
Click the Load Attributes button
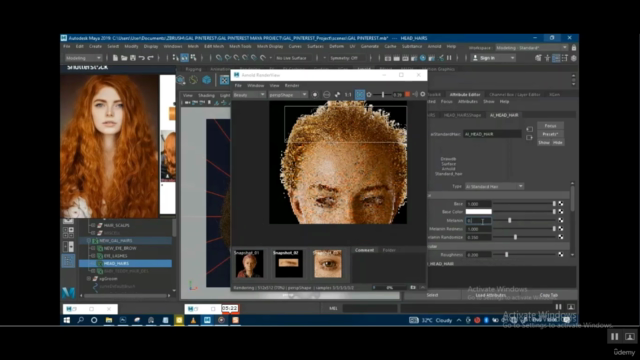(491, 295)
